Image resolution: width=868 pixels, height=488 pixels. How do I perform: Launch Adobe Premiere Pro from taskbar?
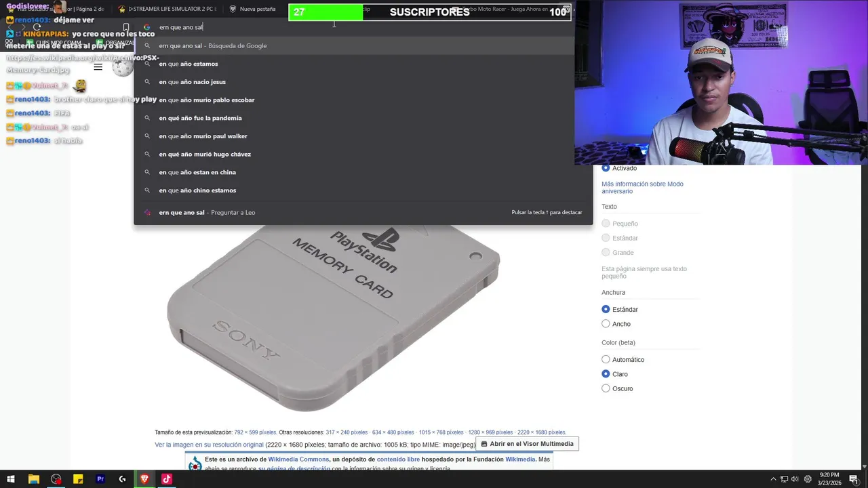pyautogui.click(x=100, y=479)
